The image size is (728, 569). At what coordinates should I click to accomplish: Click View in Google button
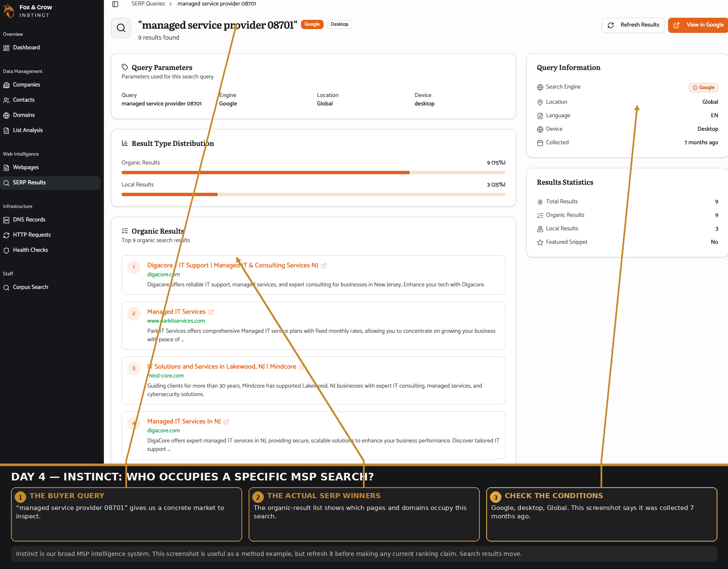[698, 25]
